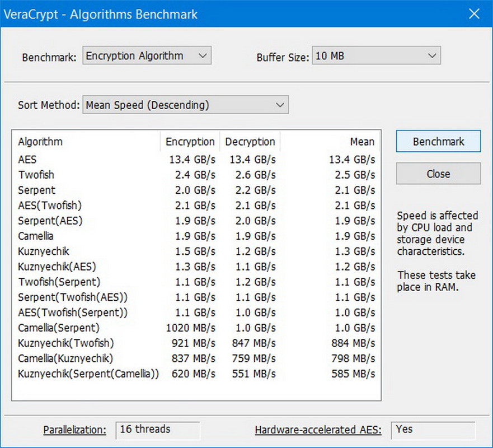This screenshot has width=493, height=448.
Task: Select the Kuznyechik(AES) row
Action: 196,267
